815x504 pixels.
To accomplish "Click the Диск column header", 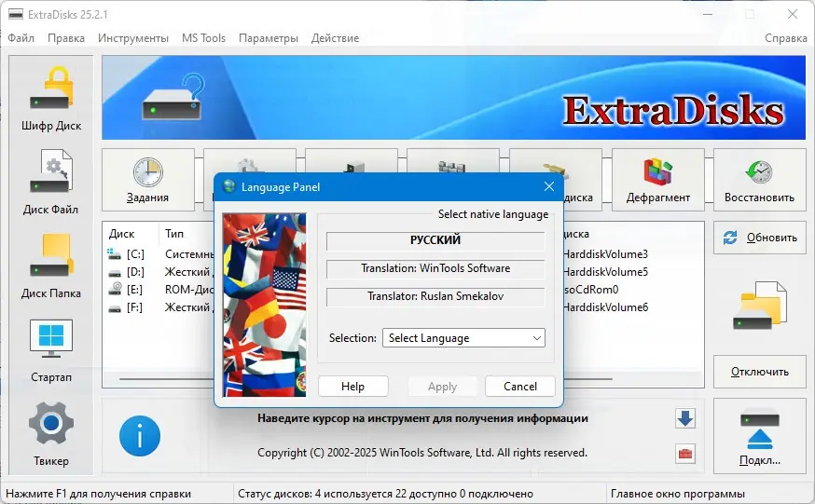I will [121, 234].
